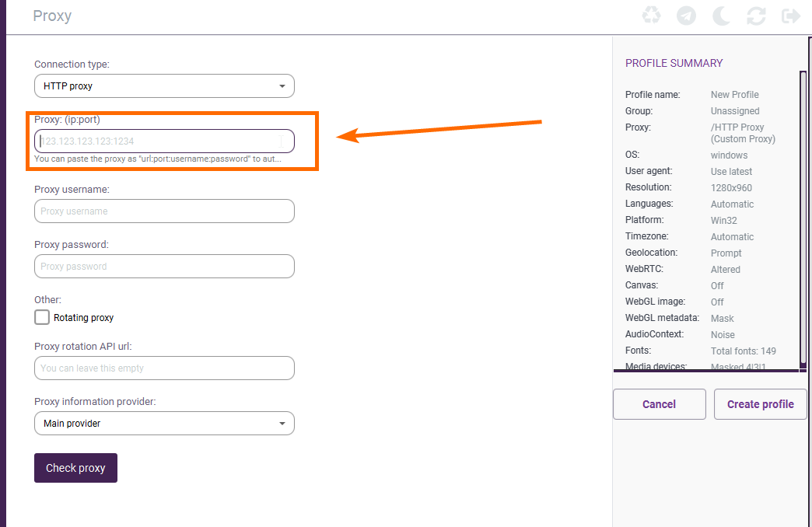812x527 pixels.
Task: Click the refresh sync arrows icon
Action: (756, 16)
